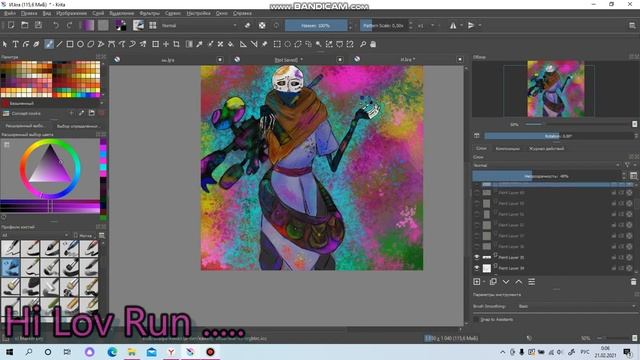640x360 pixels.
Task: Select the Freehand Brush tool
Action: pyautogui.click(x=49, y=44)
